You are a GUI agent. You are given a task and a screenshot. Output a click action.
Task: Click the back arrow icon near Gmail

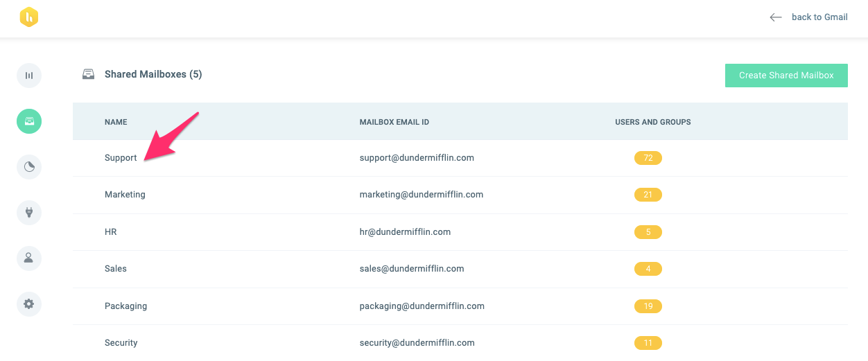(776, 17)
